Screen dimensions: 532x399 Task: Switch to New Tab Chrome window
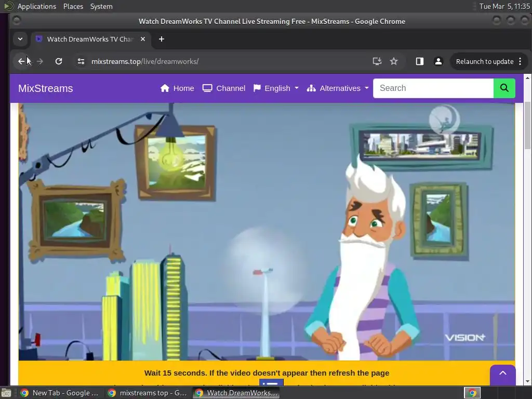point(59,393)
